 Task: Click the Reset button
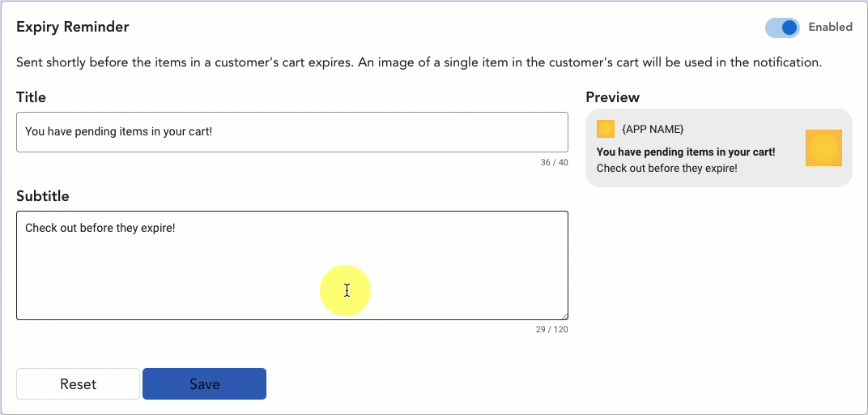pos(78,384)
